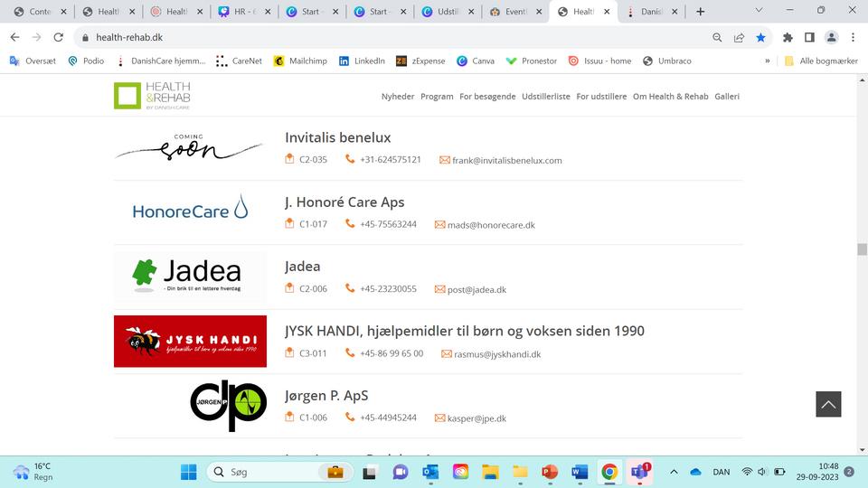This screenshot has height=488, width=868.
Task: Click the Health & Rehab site logo
Action: tap(152, 96)
